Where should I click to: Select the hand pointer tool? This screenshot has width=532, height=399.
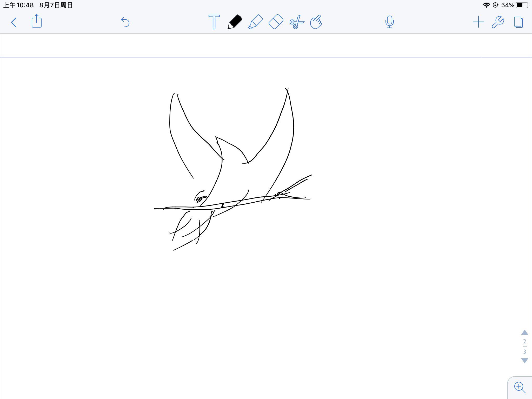click(x=316, y=22)
